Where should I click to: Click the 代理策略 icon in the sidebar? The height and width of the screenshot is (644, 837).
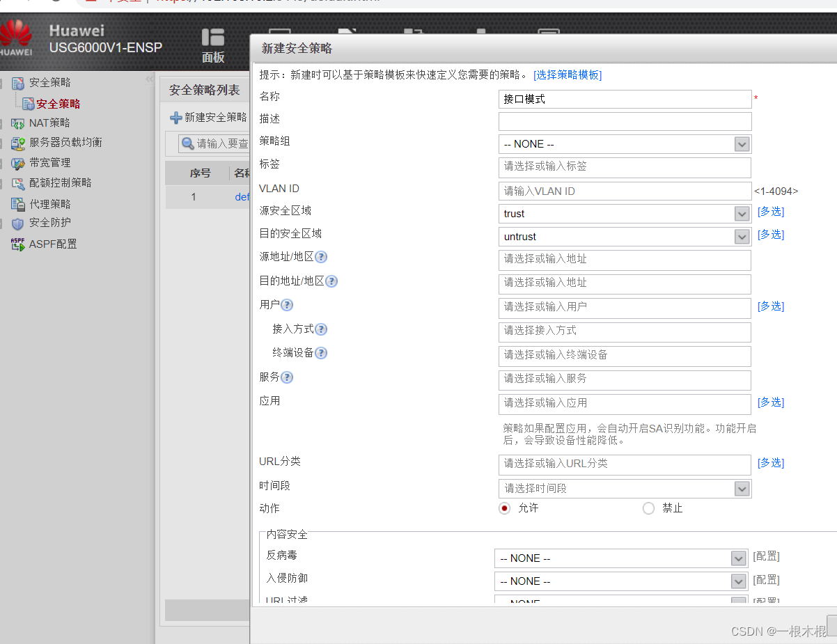coord(18,204)
